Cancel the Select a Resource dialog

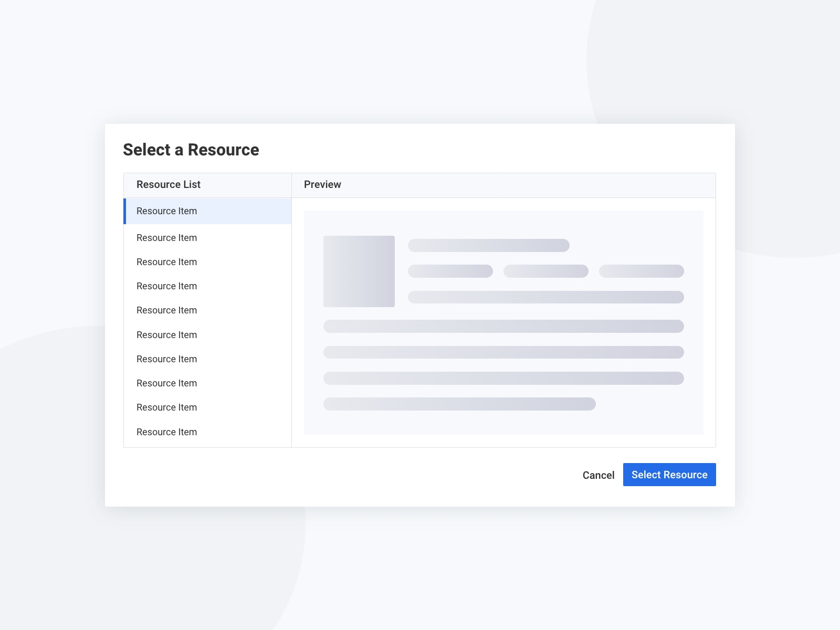pos(598,475)
